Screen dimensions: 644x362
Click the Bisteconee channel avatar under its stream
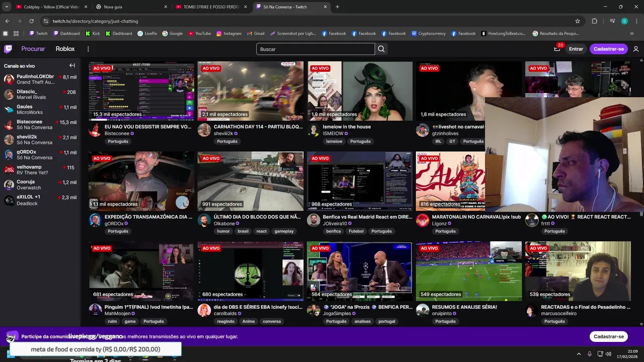[95, 130]
